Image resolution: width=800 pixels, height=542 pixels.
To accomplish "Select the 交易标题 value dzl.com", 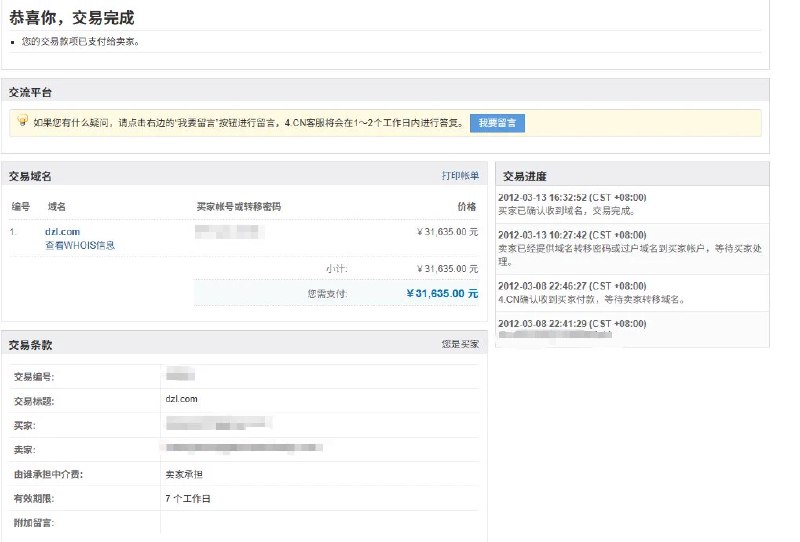I will point(182,399).
